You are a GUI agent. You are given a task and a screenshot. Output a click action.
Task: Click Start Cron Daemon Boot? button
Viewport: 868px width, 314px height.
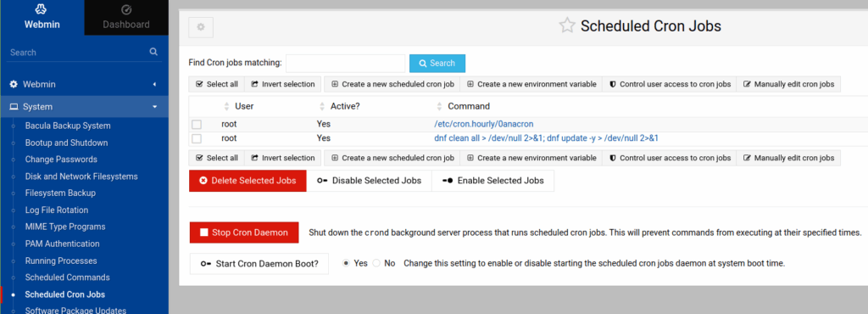point(259,264)
